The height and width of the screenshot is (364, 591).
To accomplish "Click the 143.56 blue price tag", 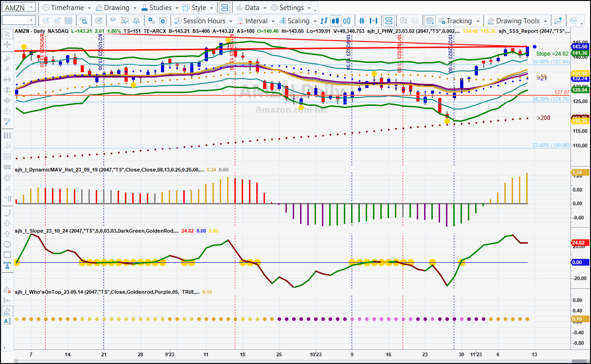I will (x=580, y=47).
